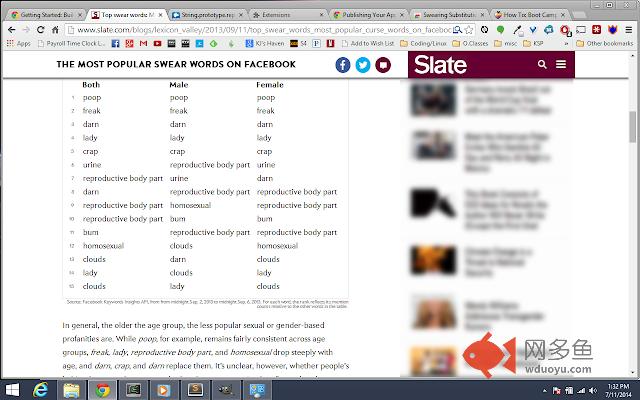
Task: Reload the current Slate page
Action: click(x=40, y=30)
